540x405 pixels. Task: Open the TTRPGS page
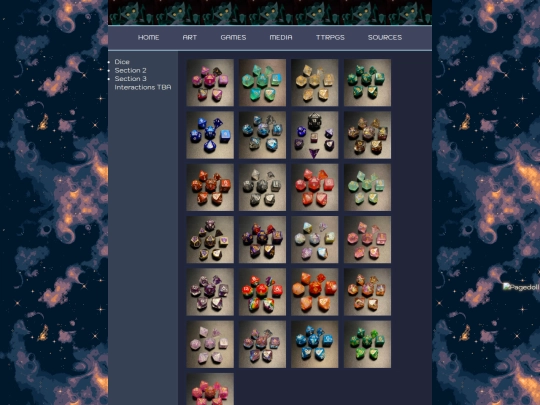tap(330, 38)
